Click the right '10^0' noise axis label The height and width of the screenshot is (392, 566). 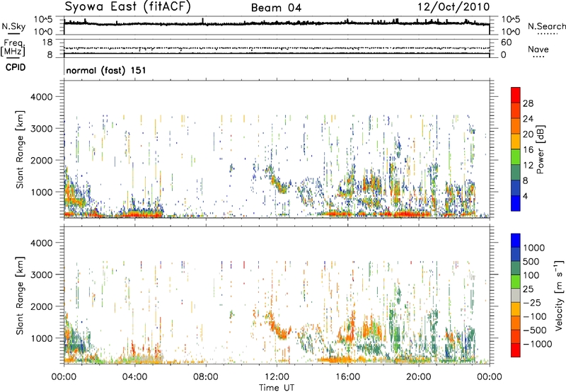[x=510, y=32]
